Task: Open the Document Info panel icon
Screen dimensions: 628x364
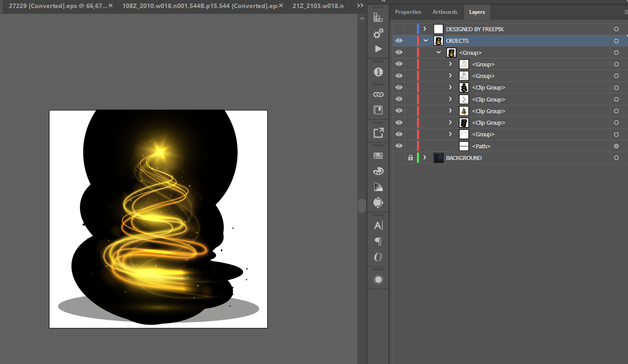Action: pyautogui.click(x=378, y=72)
